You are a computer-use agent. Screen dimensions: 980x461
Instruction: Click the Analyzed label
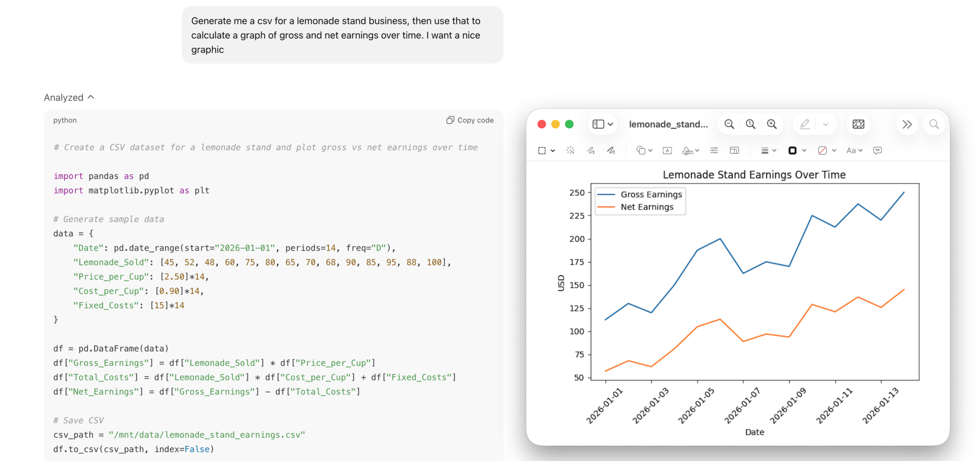pyautogui.click(x=64, y=98)
